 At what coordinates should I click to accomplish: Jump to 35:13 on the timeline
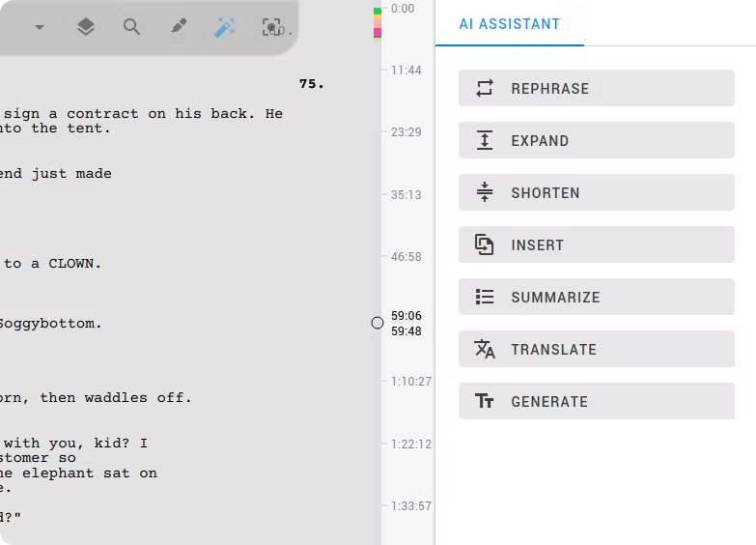pyautogui.click(x=406, y=195)
